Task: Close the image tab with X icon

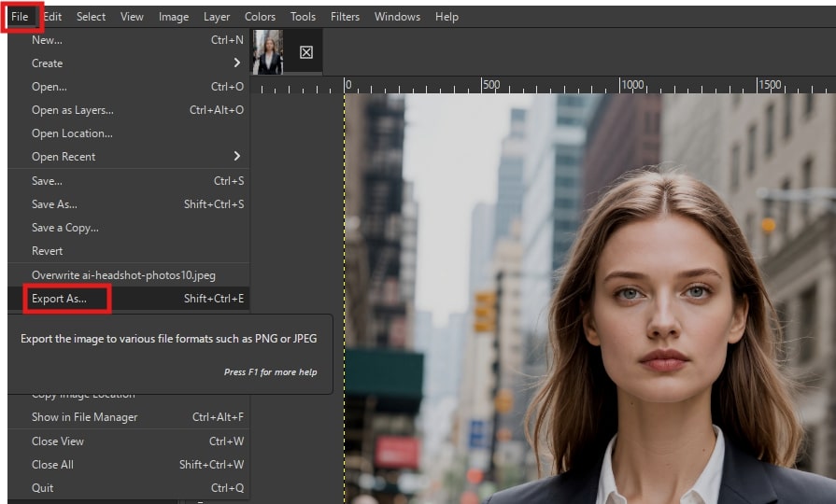Action: 306,52
